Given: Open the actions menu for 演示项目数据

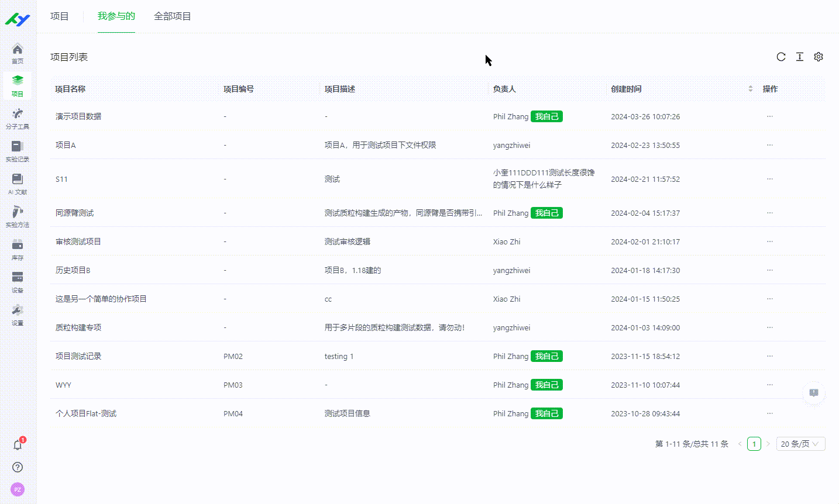Looking at the screenshot, I should [x=769, y=116].
